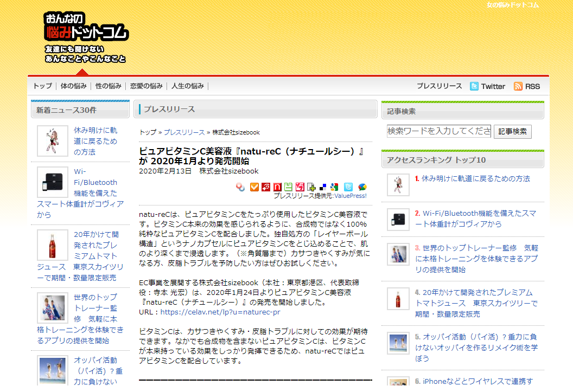Screen dimensions: 573x392
Task: Go to 人生の悩み category
Action: pos(188,86)
